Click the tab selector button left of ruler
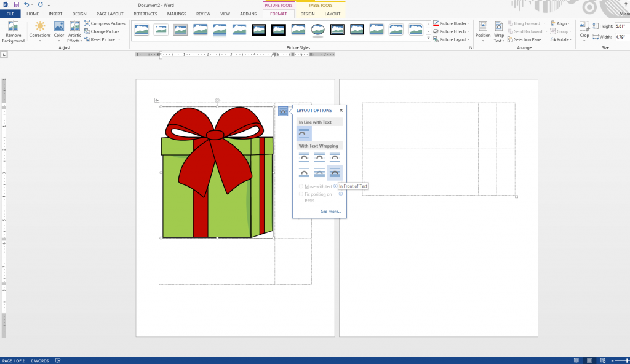The image size is (630, 364). [4, 54]
